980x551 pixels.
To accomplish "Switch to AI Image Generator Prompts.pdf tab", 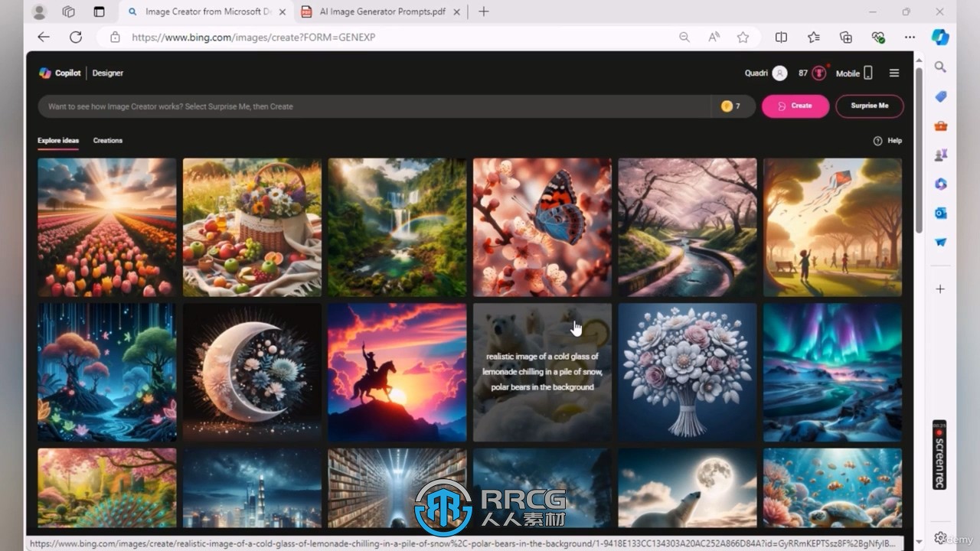I will pos(381,11).
